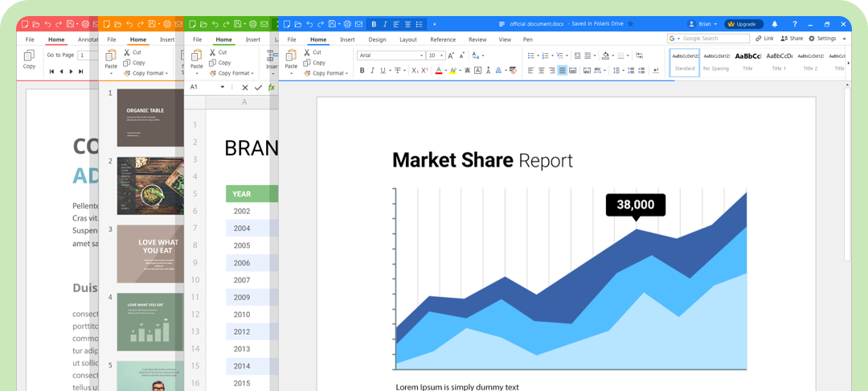Toggle Underline in the ribbon font group
Image resolution: width=868 pixels, height=391 pixels.
[x=383, y=70]
